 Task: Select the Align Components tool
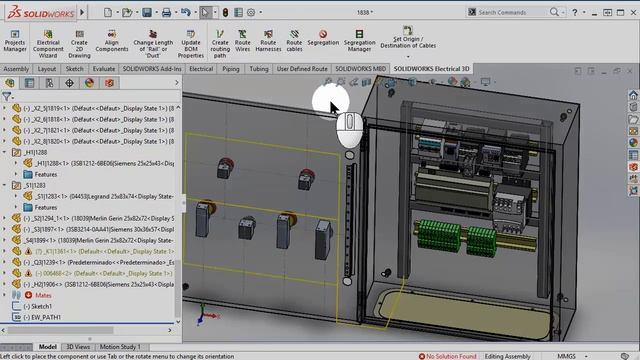(x=111, y=41)
